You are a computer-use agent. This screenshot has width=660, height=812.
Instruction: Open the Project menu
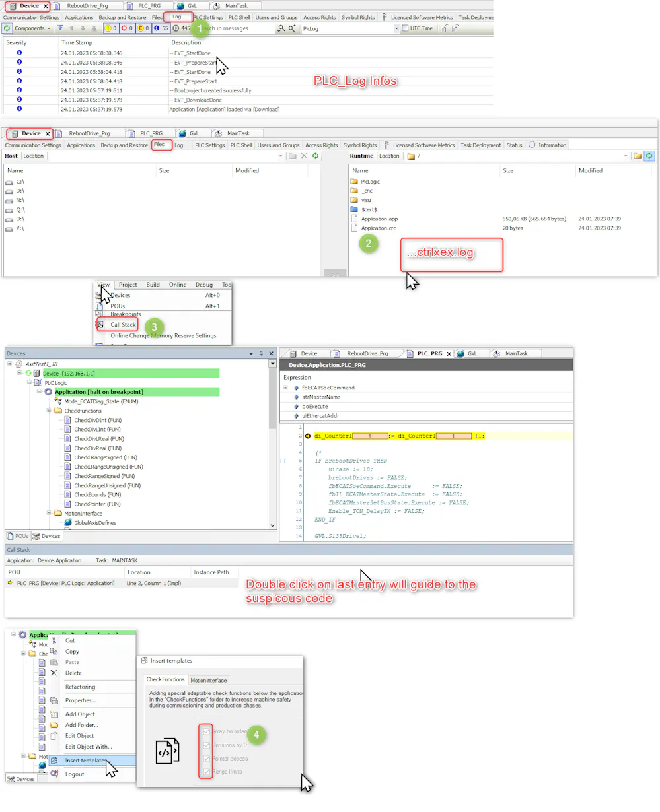(128, 285)
